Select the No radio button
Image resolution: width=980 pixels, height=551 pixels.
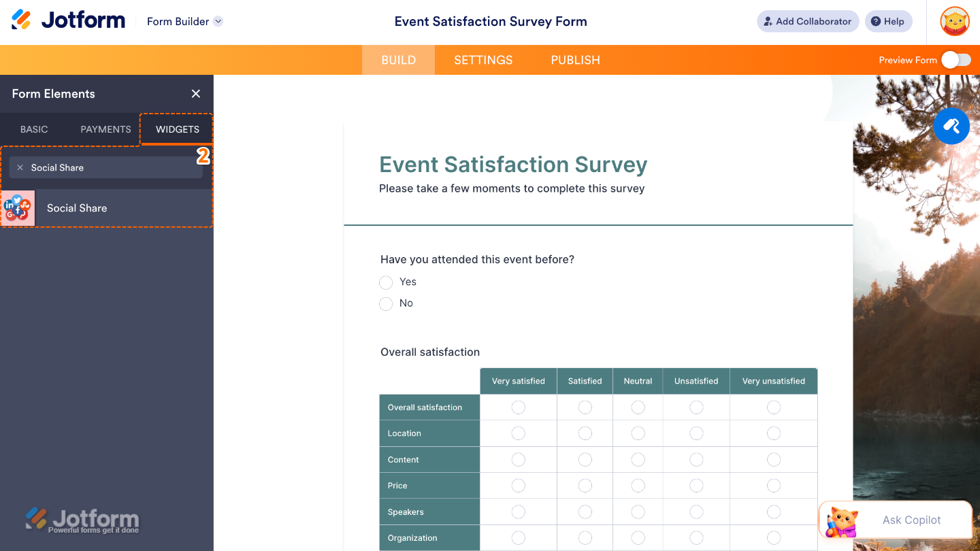pos(386,303)
